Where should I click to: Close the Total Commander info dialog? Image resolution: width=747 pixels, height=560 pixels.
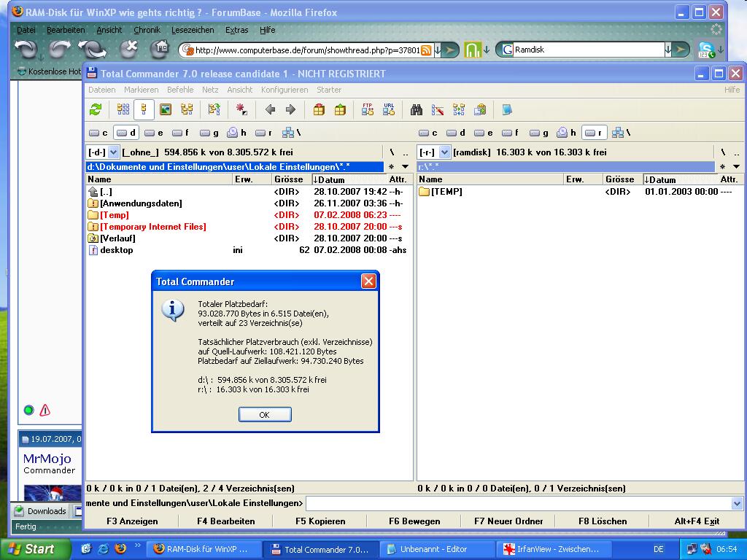pyautogui.click(x=368, y=281)
